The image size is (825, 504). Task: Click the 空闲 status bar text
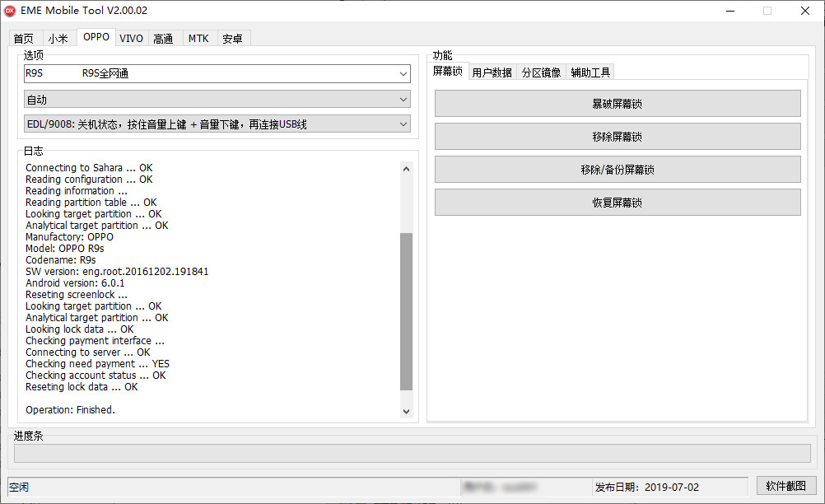tap(19, 488)
